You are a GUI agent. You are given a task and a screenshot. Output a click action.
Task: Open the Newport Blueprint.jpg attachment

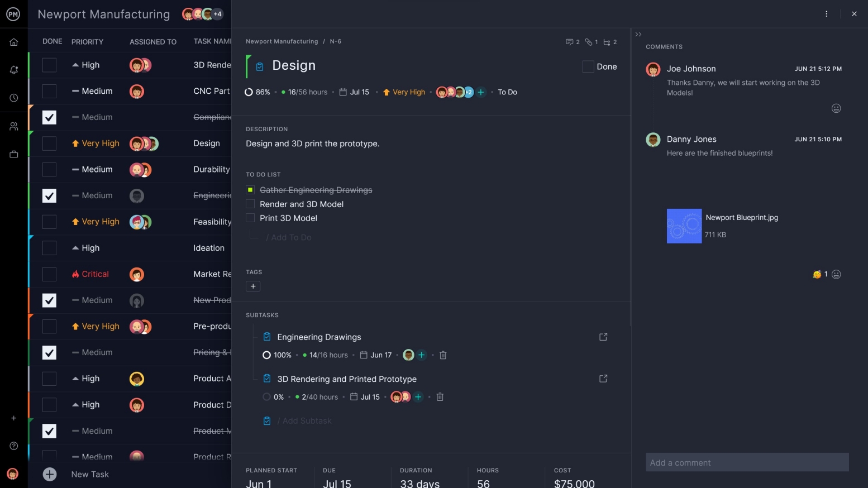pos(684,226)
